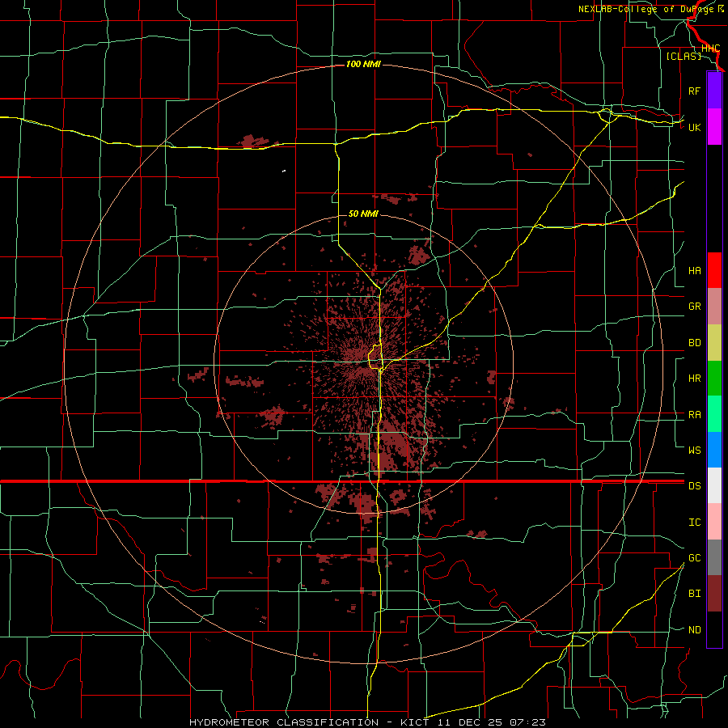Image resolution: width=728 pixels, height=728 pixels.
Task: Click the [CLAS] units label
Action: point(684,56)
